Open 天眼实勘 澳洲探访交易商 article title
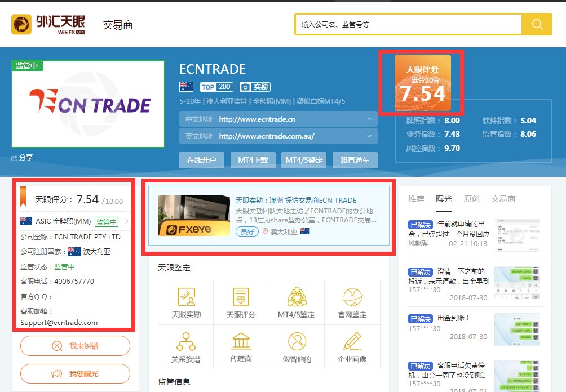Viewport: 566px width, 392px height. pyautogui.click(x=296, y=200)
